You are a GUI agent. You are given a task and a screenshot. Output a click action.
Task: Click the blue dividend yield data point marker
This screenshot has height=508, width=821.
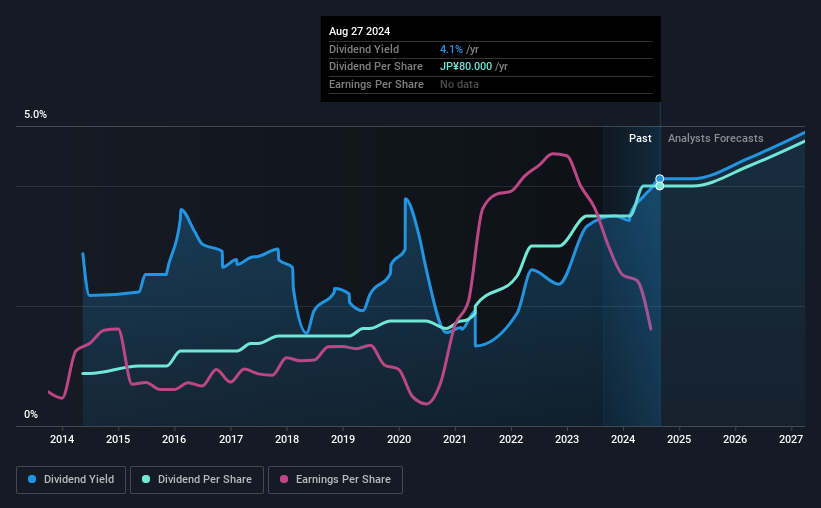pyautogui.click(x=660, y=179)
